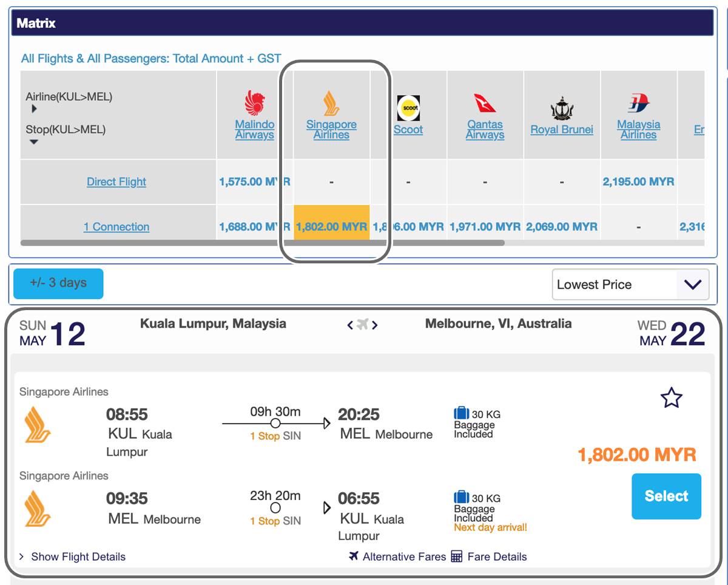Image resolution: width=728 pixels, height=585 pixels.
Task: Click the outbound 1 Stop SIN label
Action: 275,436
